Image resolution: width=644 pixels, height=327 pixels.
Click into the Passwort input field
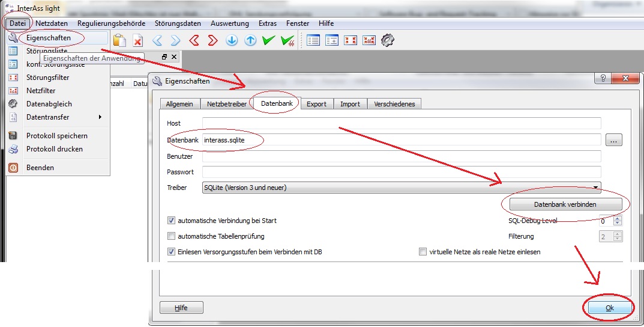402,172
